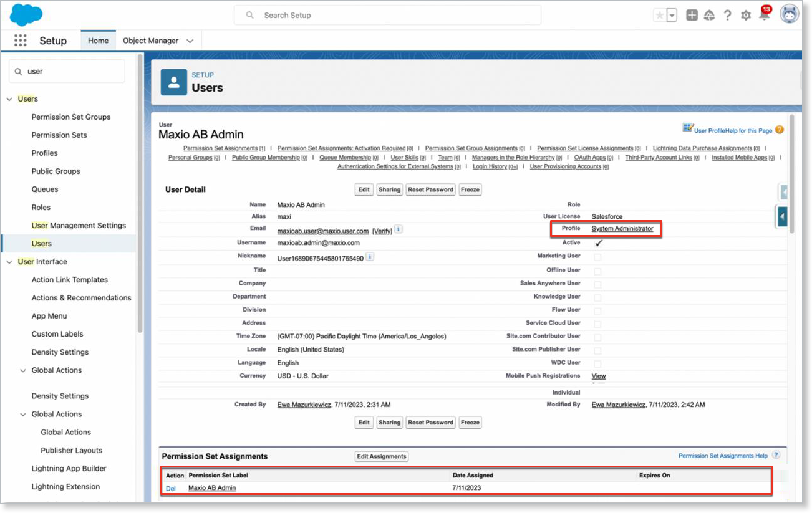Click the page's vertical scrollbar
This screenshot has height=513, width=812.
[x=791, y=175]
